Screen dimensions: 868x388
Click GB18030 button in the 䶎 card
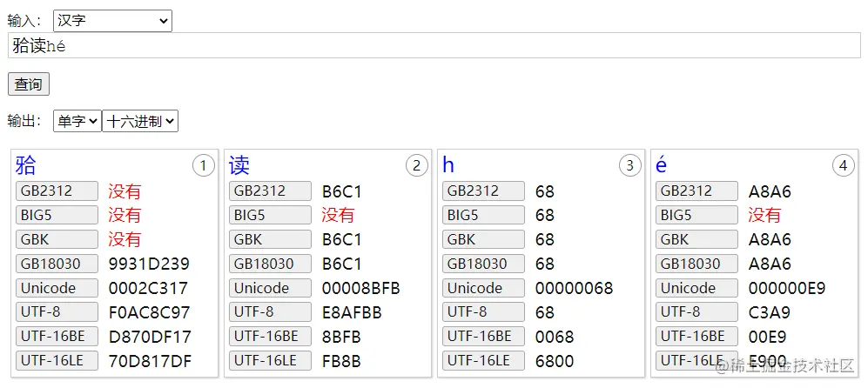click(x=57, y=264)
